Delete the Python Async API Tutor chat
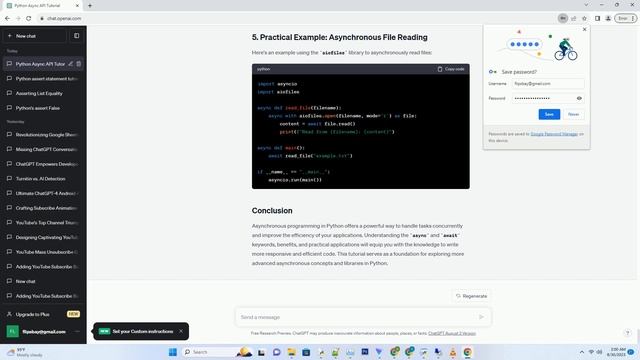This screenshot has height=360, width=640. 79,64
